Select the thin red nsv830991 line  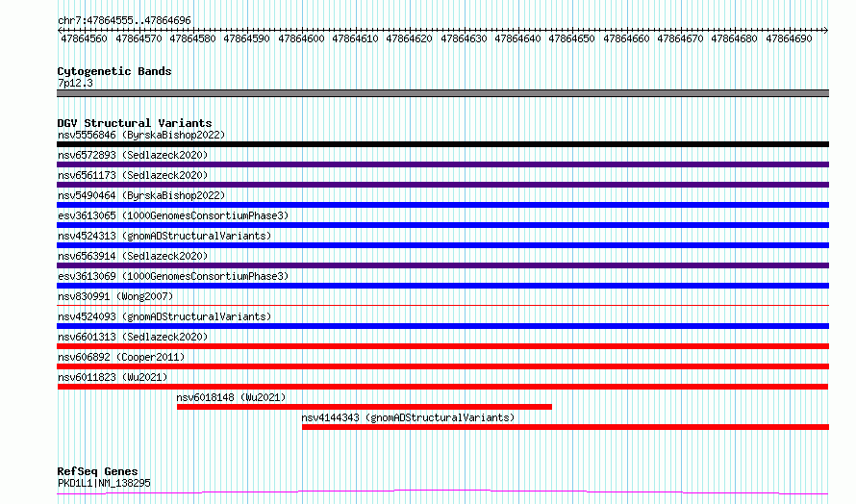442,306
